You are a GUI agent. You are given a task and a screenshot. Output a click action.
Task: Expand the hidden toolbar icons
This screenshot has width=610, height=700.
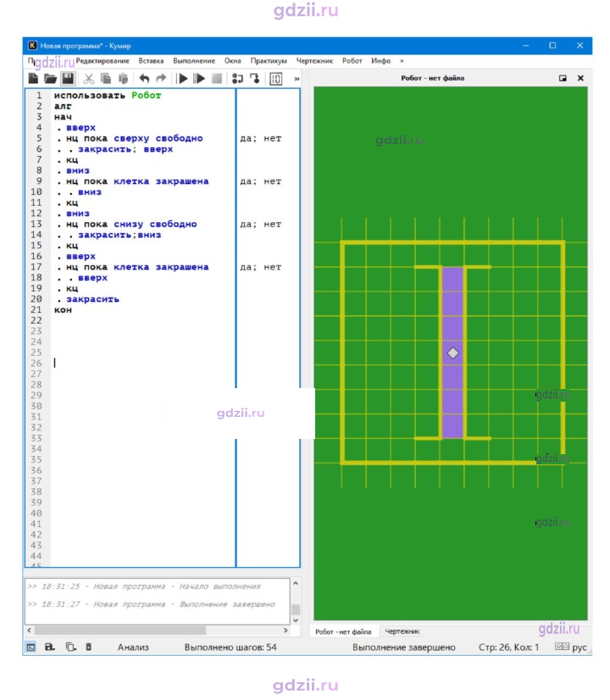click(x=297, y=79)
